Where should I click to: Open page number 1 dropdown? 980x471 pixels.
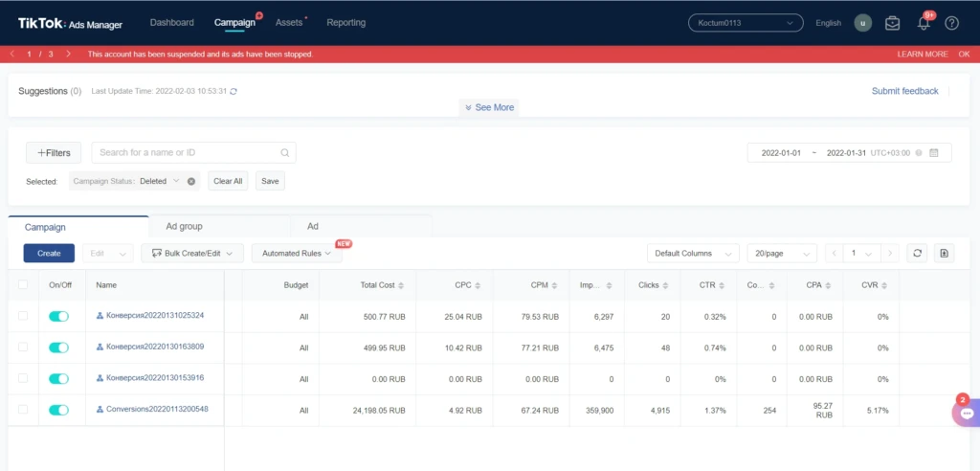861,254
